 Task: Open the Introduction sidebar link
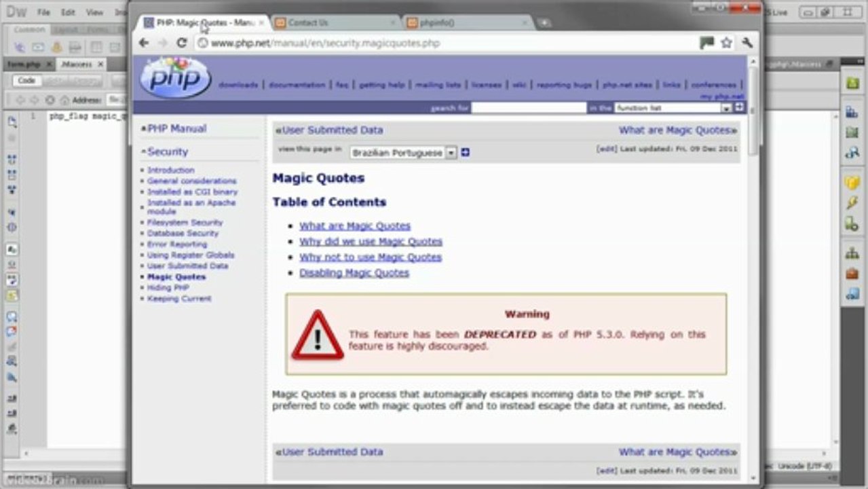tap(171, 170)
